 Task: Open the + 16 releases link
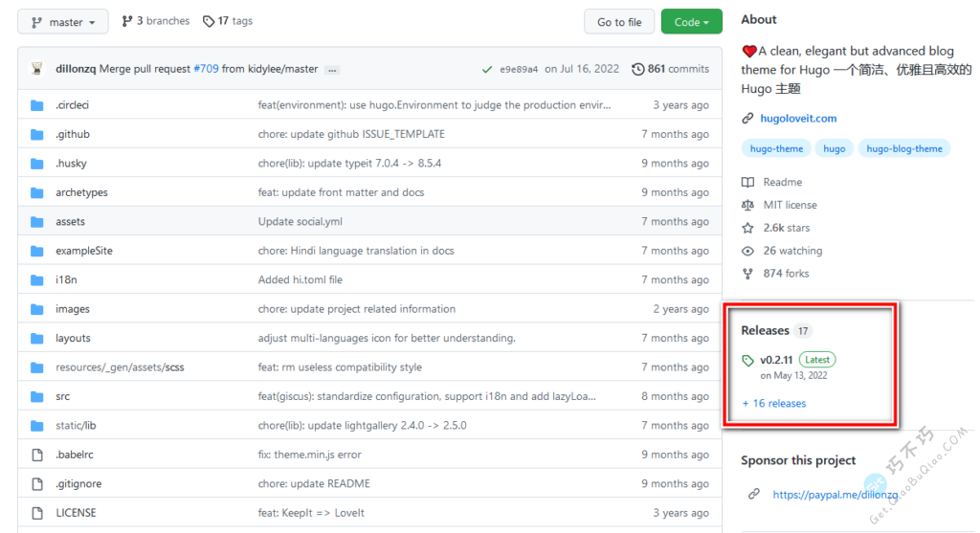point(773,404)
